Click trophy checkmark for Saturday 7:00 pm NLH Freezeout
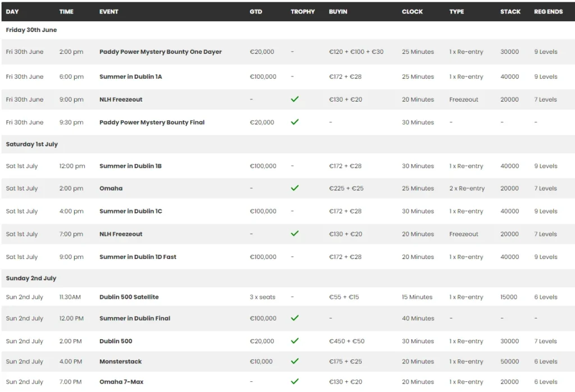This screenshot has width=575, height=392. [295, 234]
